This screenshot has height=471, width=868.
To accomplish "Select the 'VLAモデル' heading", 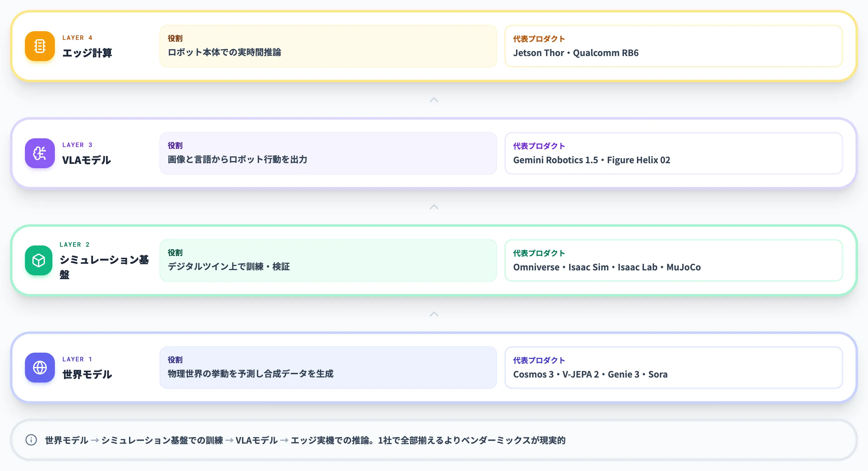I will (87, 160).
